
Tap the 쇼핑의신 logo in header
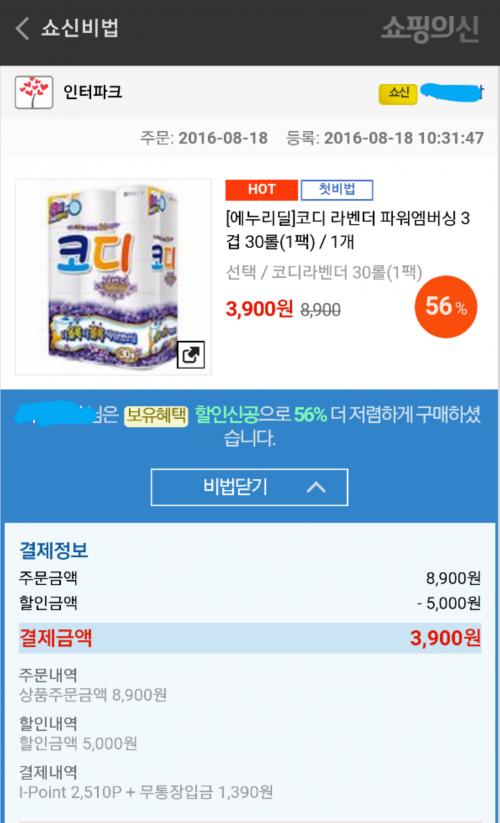[x=429, y=29]
